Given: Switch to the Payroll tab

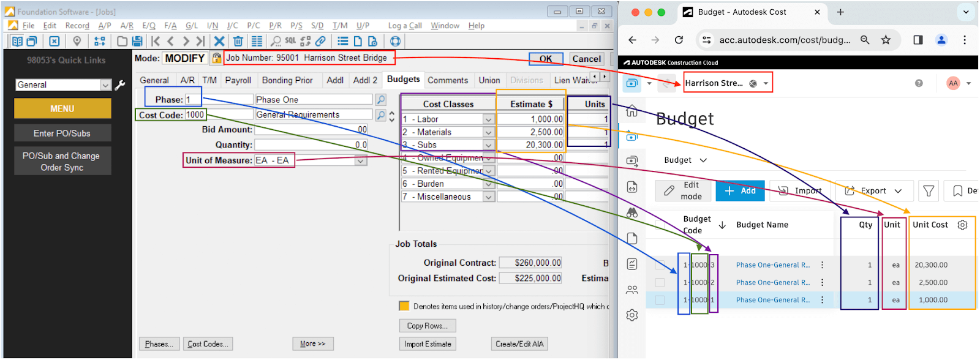Looking at the screenshot, I should 238,80.
